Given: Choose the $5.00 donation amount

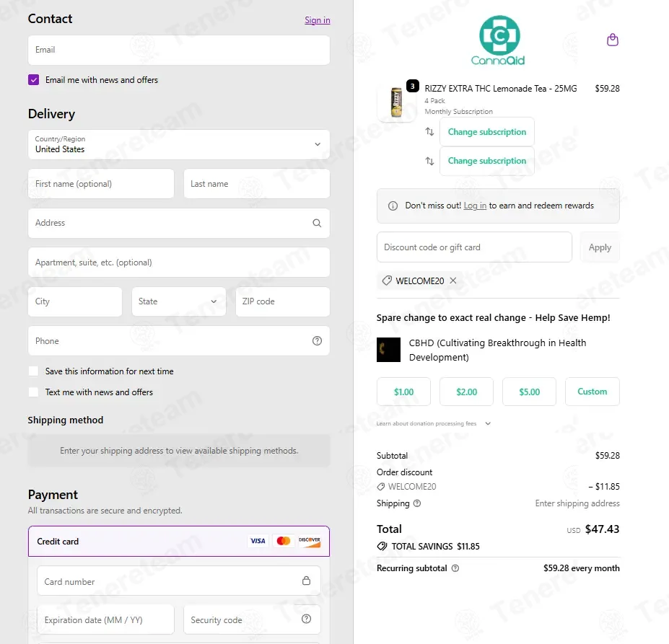Looking at the screenshot, I should pos(529,392).
